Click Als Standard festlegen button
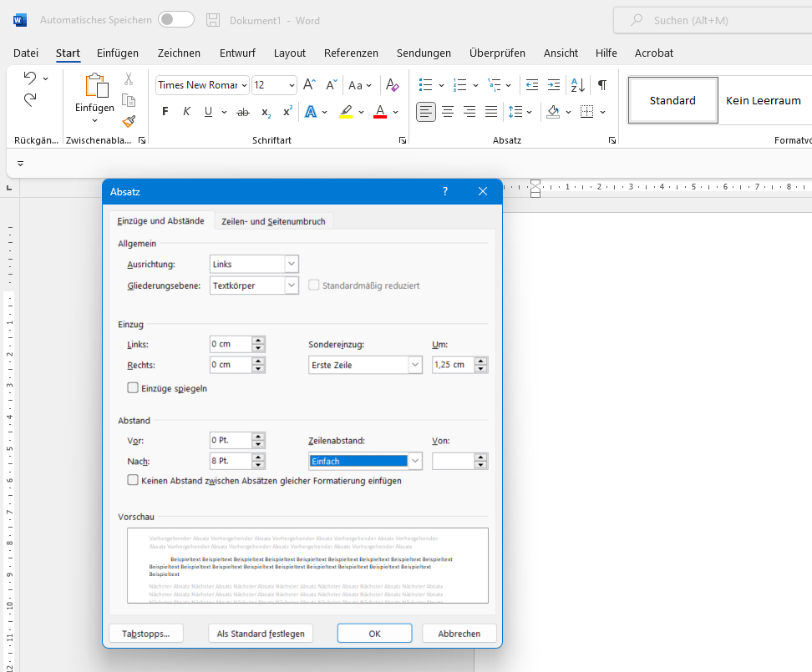This screenshot has height=672, width=812. pyautogui.click(x=261, y=634)
